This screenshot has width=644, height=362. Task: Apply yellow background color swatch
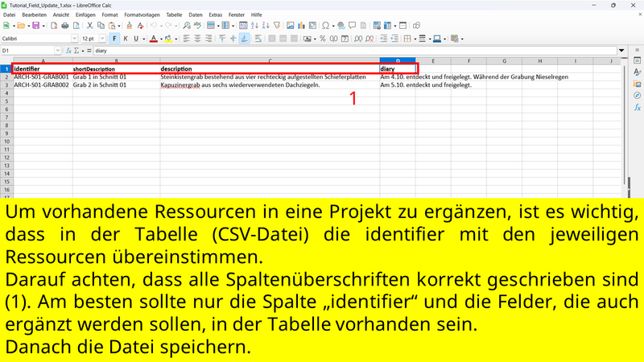[x=168, y=39]
